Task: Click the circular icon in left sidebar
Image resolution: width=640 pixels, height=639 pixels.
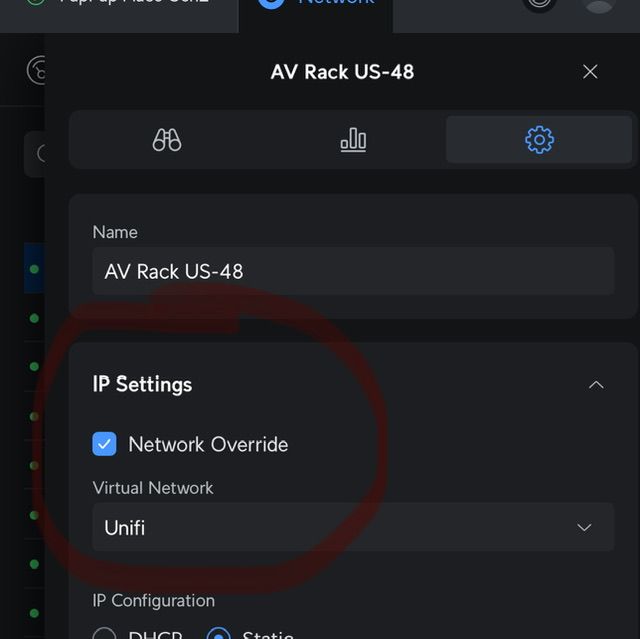Action: point(37,70)
